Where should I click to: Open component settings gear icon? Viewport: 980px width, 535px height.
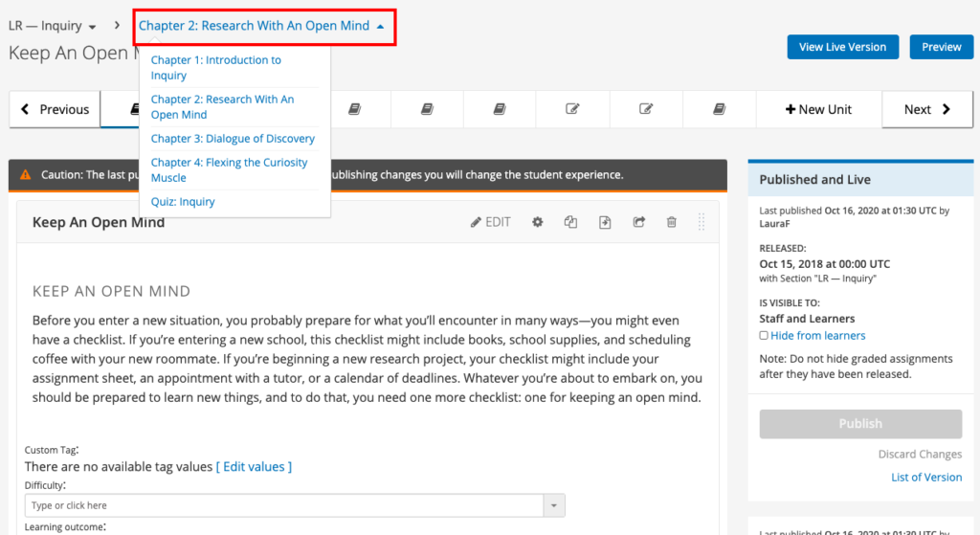pyautogui.click(x=538, y=222)
